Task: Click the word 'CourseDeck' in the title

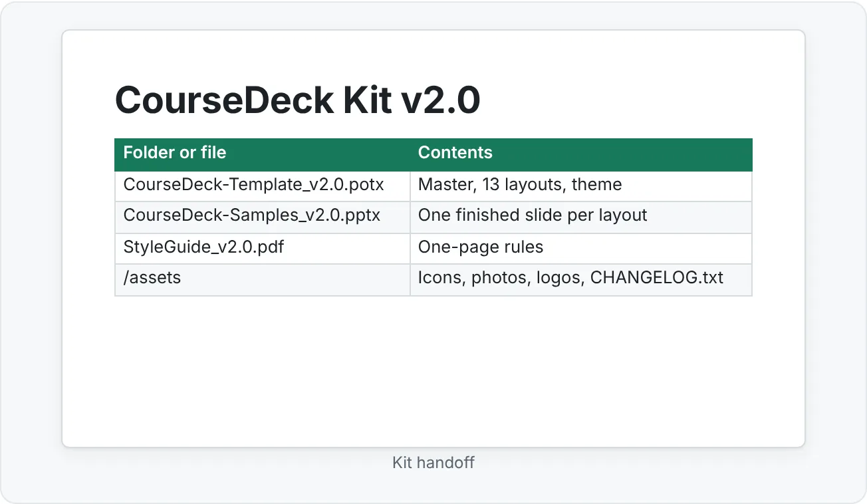Action: coord(224,101)
